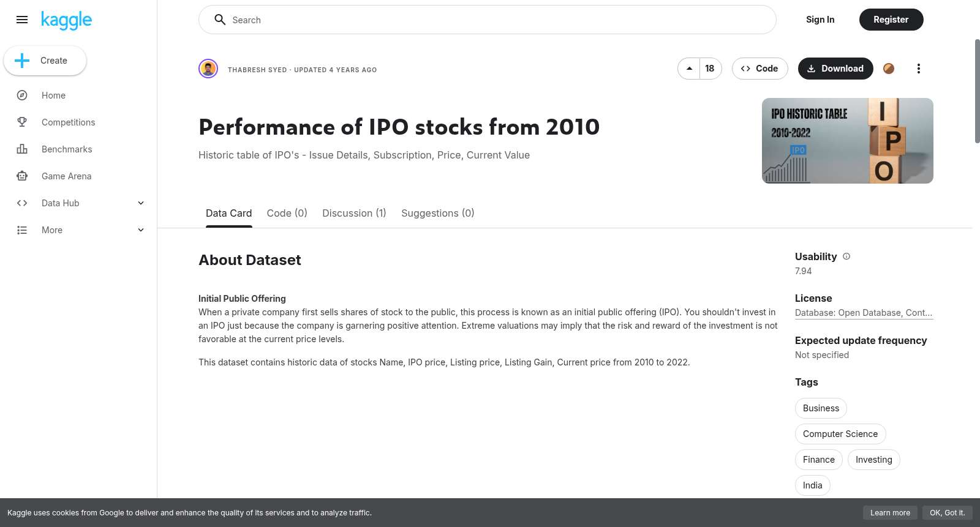The image size is (980, 527).
Task: Expand the More chevron
Action: click(141, 230)
